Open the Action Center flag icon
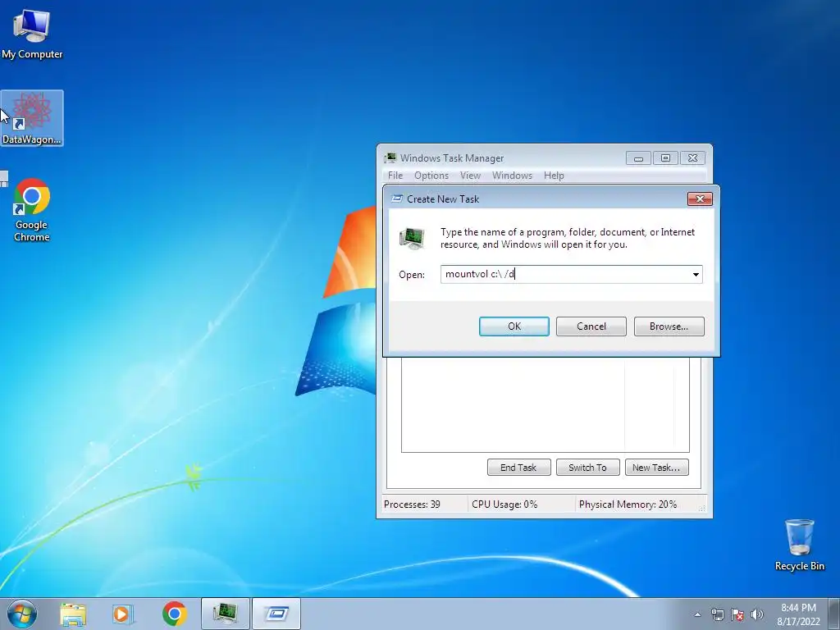Viewport: 840px width, 630px height. point(737,614)
